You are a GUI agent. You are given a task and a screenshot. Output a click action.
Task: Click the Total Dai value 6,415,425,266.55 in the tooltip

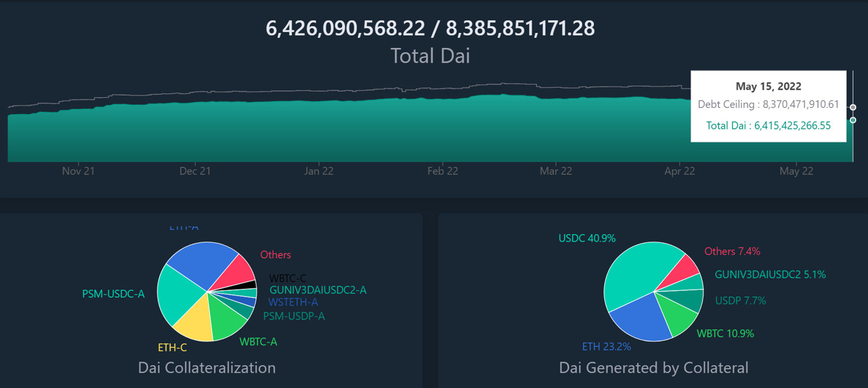(792, 126)
